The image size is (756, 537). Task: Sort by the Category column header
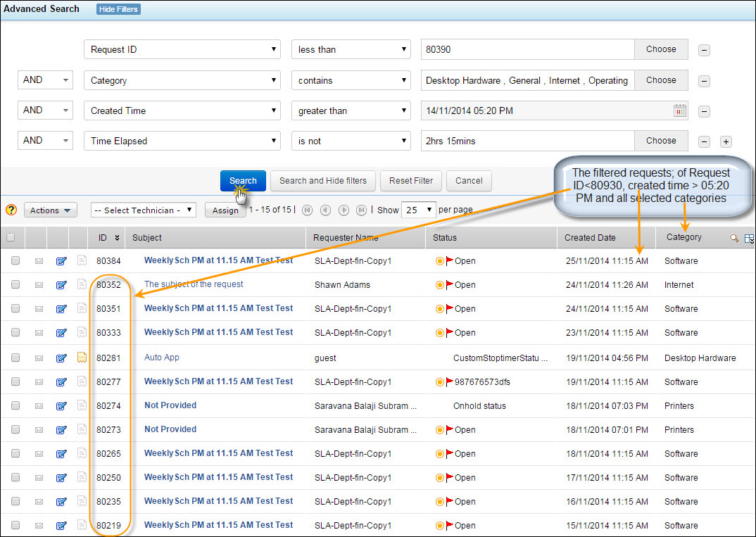click(683, 237)
